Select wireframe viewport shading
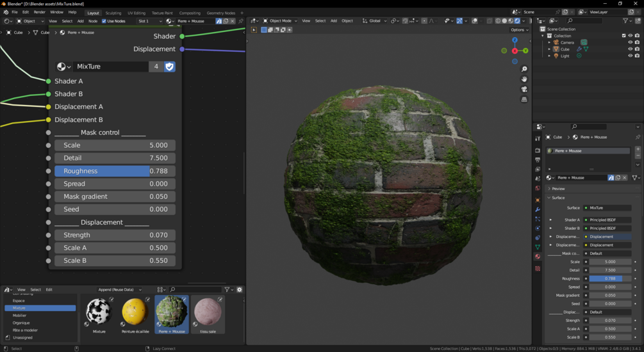Viewport: 644px width, 352px height. click(498, 20)
